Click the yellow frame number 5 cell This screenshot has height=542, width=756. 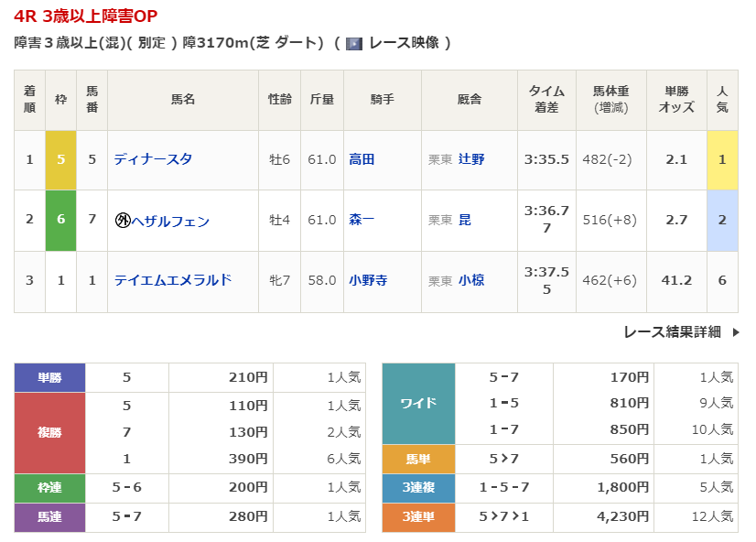point(61,159)
